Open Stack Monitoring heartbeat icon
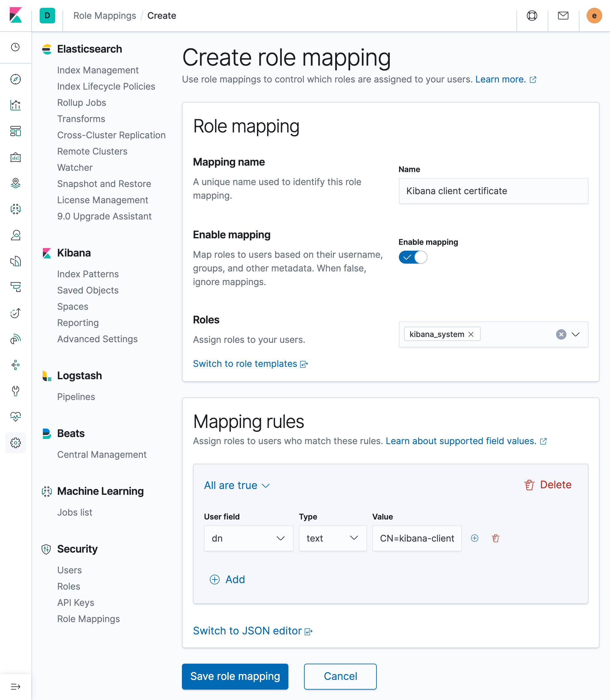The image size is (610, 700). tap(15, 416)
